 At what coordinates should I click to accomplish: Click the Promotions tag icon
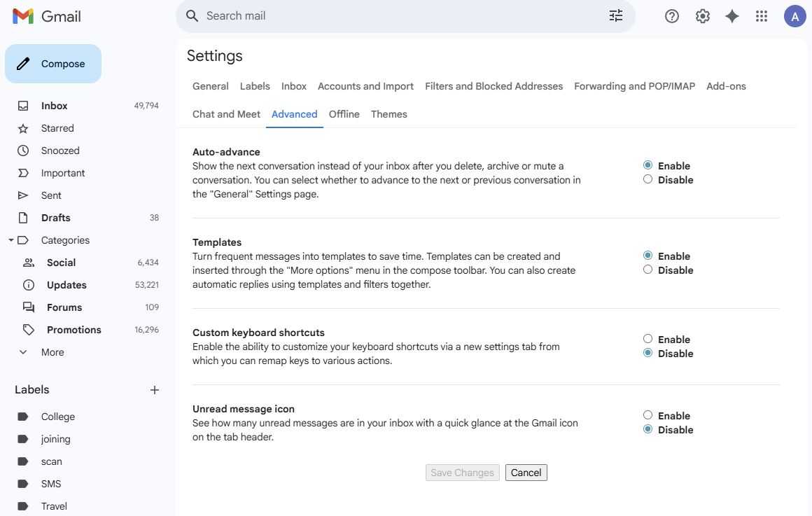click(29, 330)
